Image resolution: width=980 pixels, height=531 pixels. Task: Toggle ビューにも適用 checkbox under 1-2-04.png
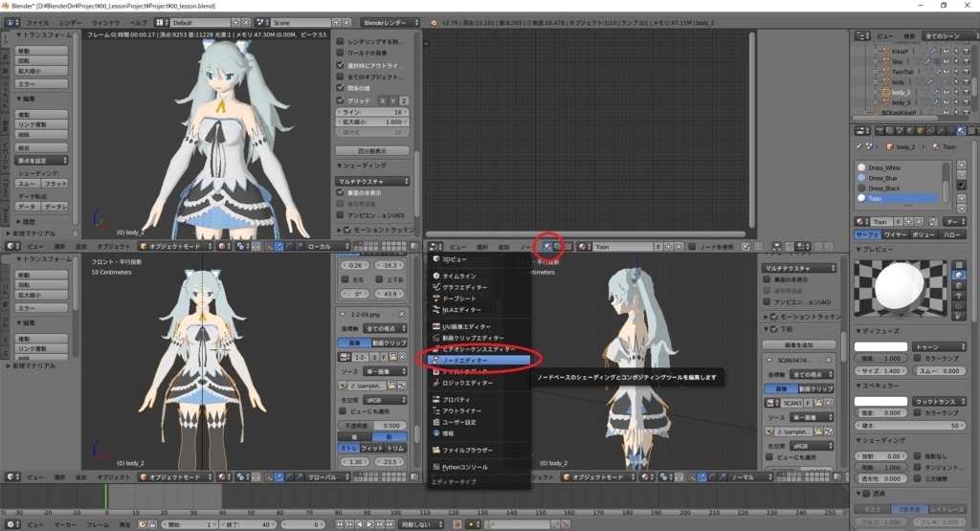pos(343,411)
